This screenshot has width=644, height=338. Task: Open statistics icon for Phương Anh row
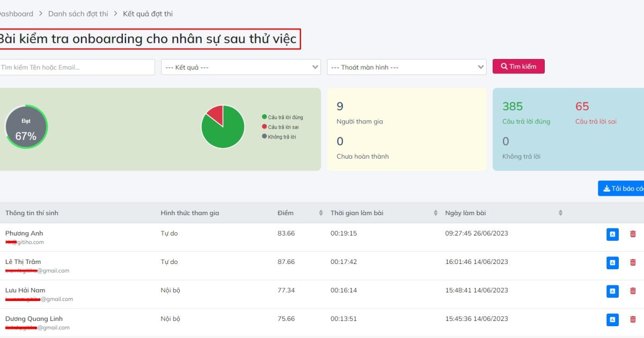(x=612, y=234)
